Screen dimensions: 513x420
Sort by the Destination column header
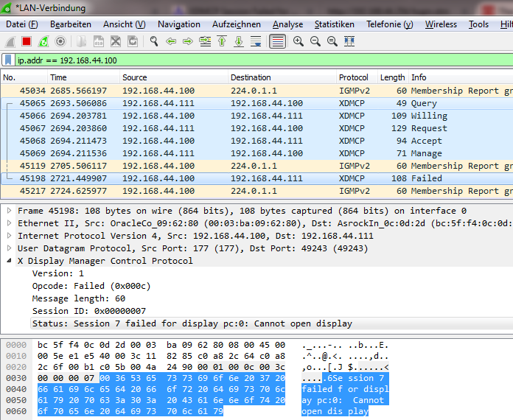point(282,77)
